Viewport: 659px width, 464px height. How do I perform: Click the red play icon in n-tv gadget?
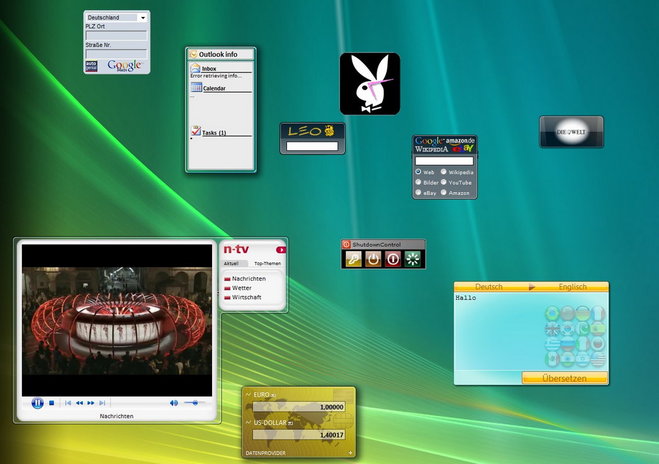click(x=281, y=250)
